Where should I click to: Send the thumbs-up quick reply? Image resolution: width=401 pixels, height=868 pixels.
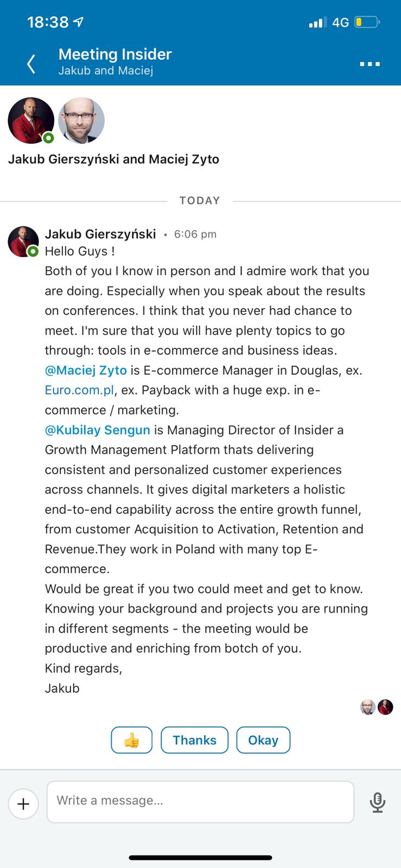(x=131, y=740)
